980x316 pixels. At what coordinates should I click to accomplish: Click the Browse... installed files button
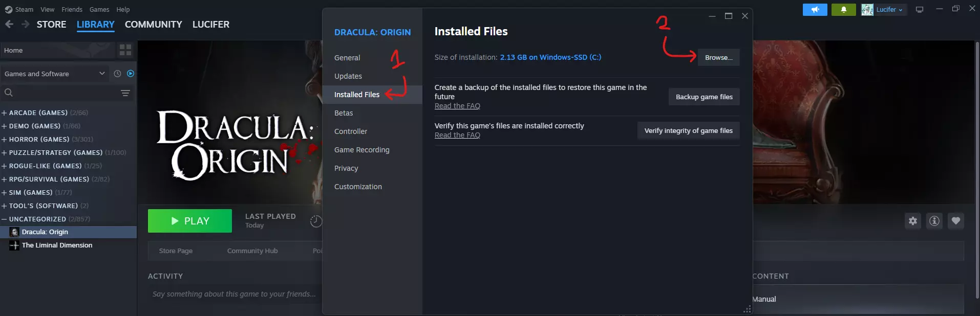pos(718,57)
